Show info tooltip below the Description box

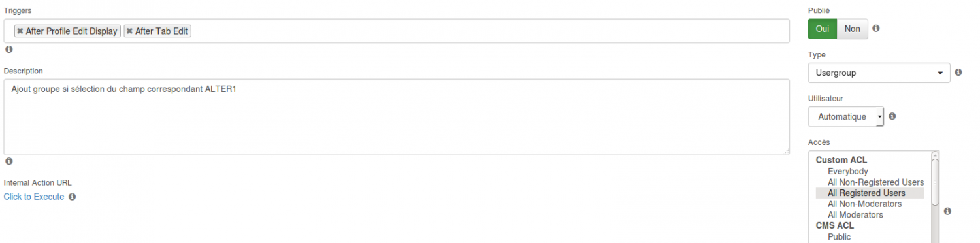click(8, 161)
